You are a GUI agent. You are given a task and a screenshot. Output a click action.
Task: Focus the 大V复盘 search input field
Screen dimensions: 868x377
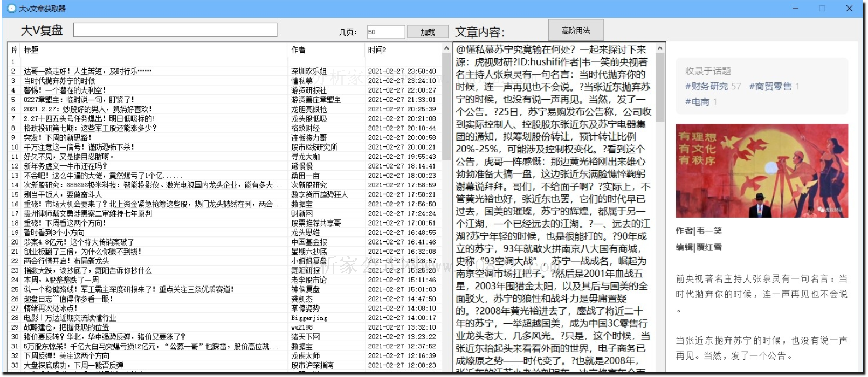click(x=175, y=30)
